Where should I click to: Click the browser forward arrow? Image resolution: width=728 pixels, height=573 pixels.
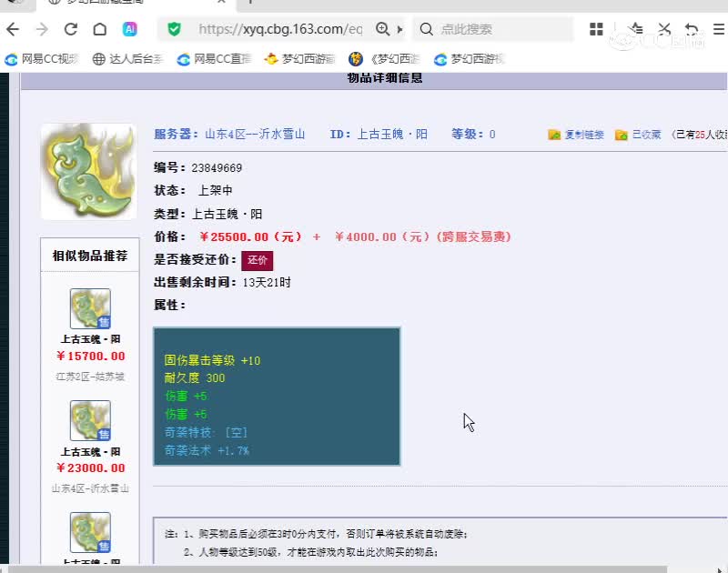tap(42, 29)
